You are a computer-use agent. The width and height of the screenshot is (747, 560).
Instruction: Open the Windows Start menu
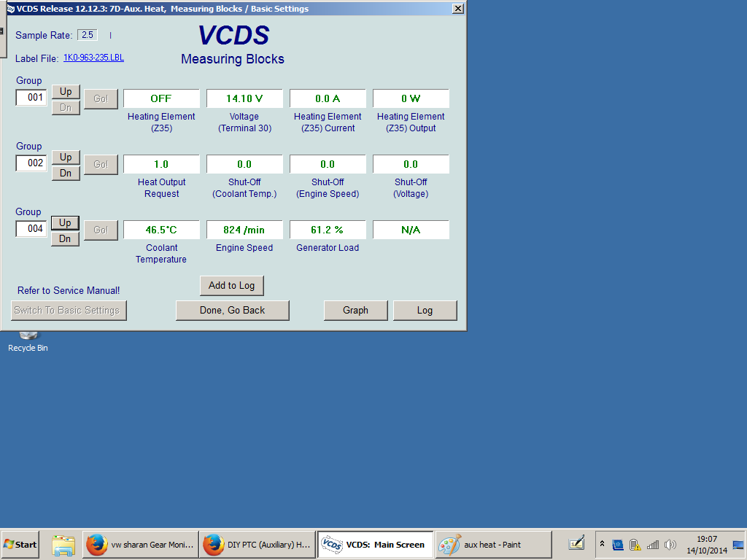click(x=20, y=545)
